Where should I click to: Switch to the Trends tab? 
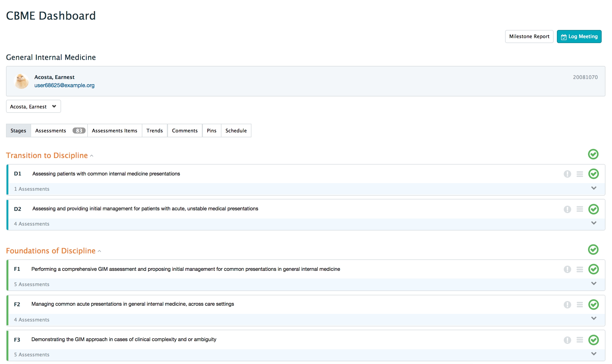[x=154, y=131]
